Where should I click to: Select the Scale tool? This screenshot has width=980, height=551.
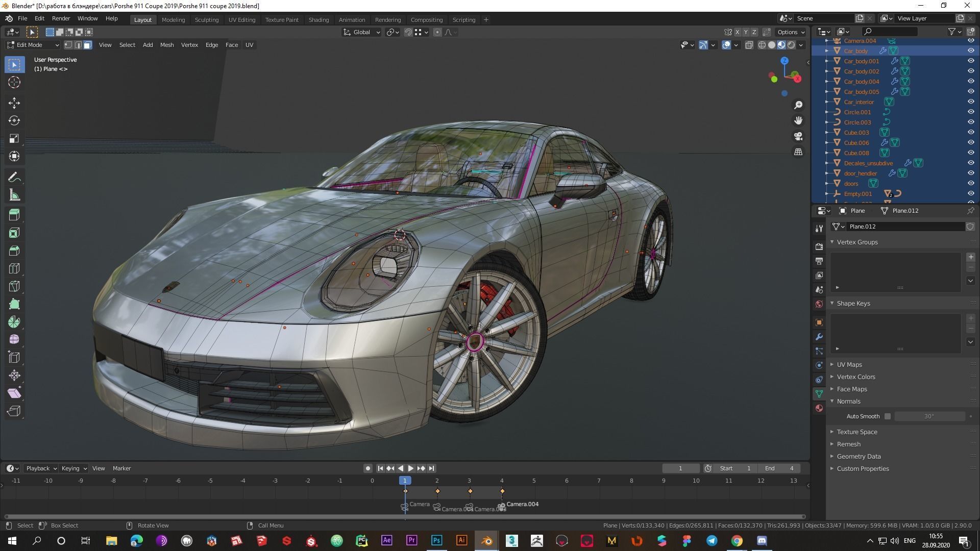coord(14,139)
